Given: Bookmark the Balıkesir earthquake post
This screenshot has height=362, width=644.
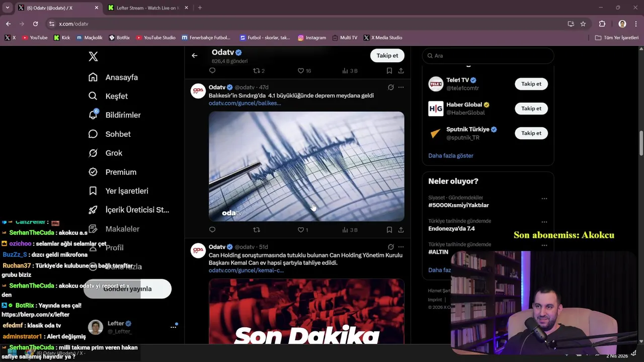Looking at the screenshot, I should [389, 230].
